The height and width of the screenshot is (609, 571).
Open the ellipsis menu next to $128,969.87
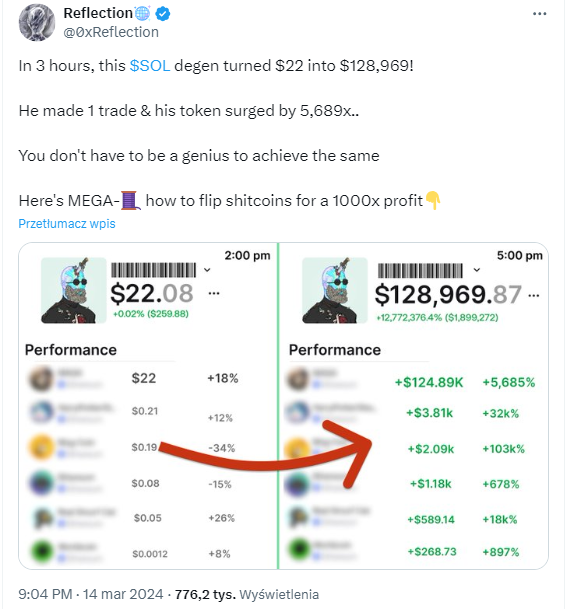tap(534, 296)
